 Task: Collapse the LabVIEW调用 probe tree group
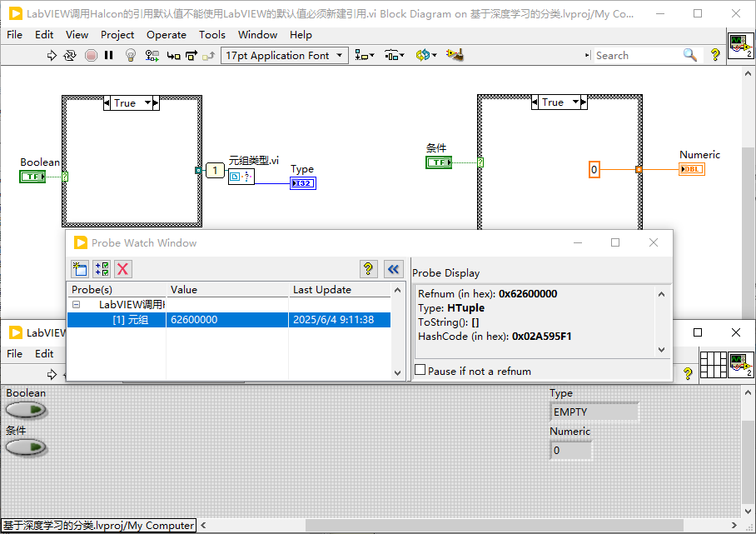(x=76, y=305)
